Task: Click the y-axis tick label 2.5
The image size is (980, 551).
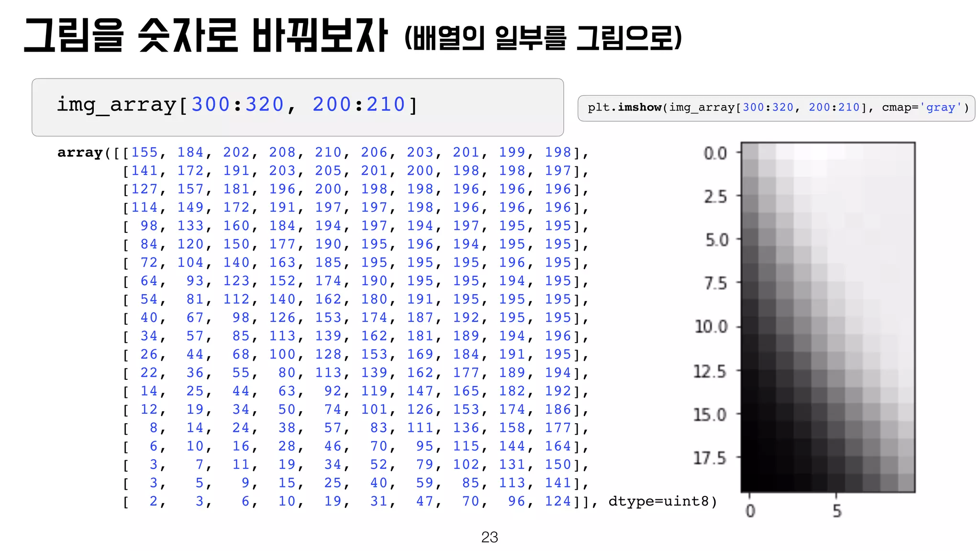Action: pyautogui.click(x=715, y=197)
